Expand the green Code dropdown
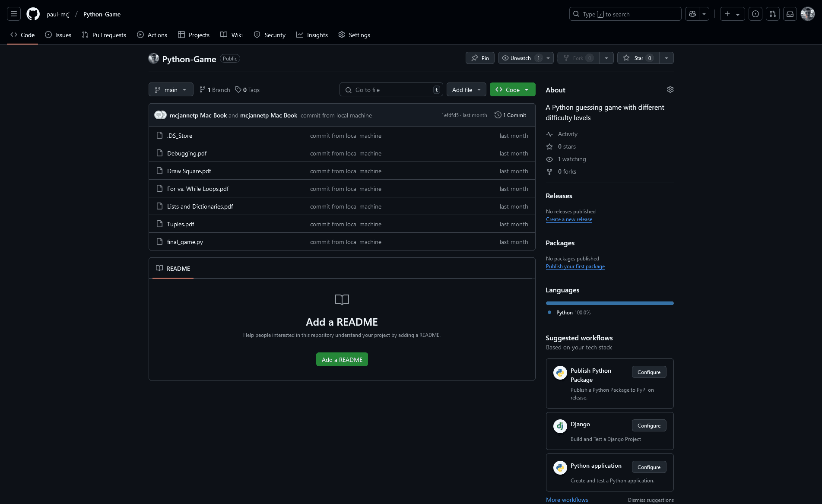This screenshot has height=504, width=822. click(x=512, y=89)
